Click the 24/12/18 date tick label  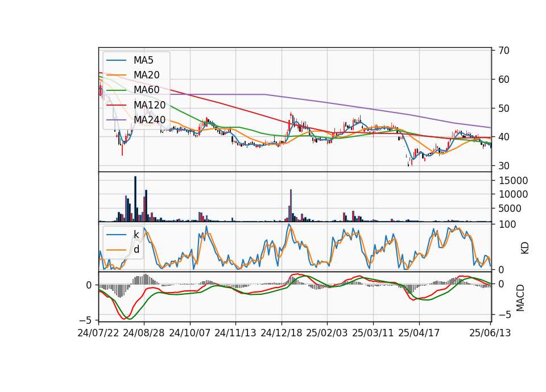tap(282, 333)
